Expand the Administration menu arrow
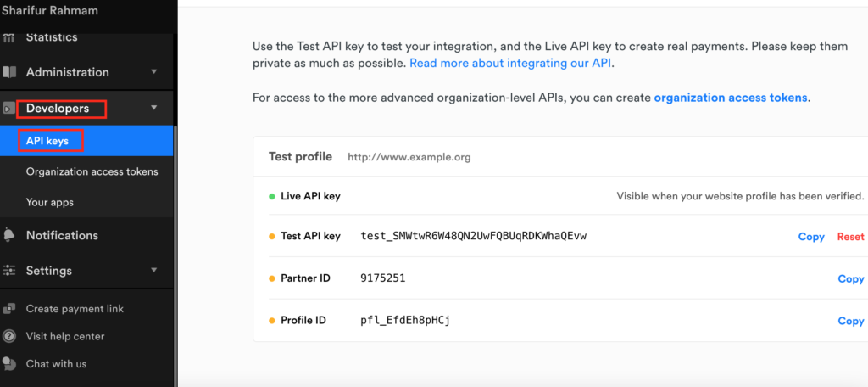 point(154,72)
